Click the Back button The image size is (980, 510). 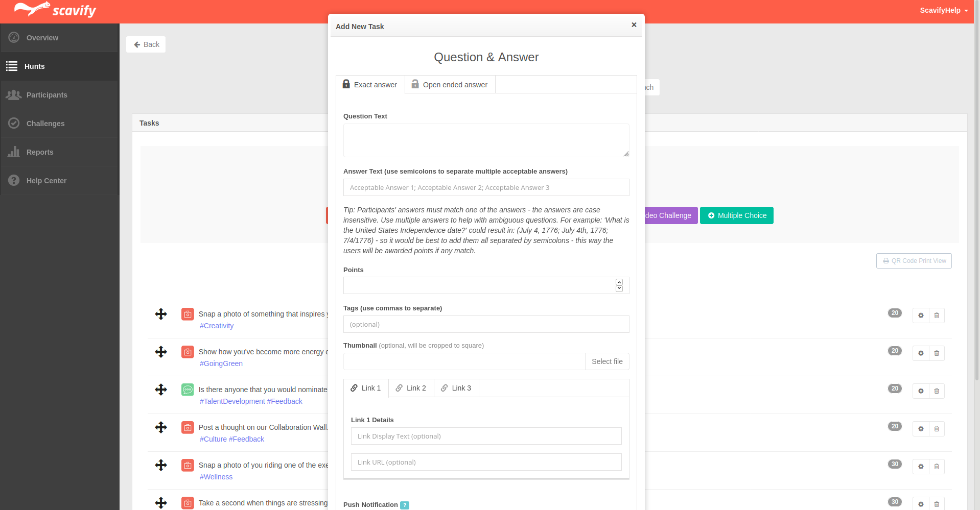coord(146,44)
